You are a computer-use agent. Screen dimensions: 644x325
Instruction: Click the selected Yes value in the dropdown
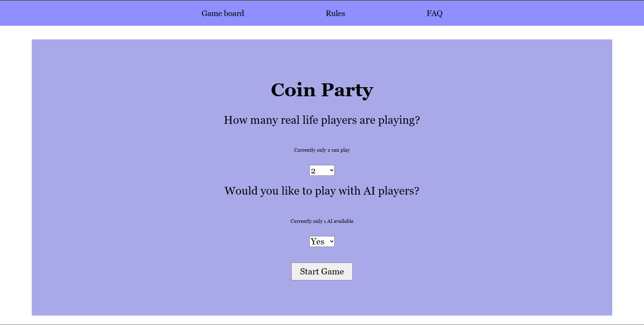tap(317, 241)
